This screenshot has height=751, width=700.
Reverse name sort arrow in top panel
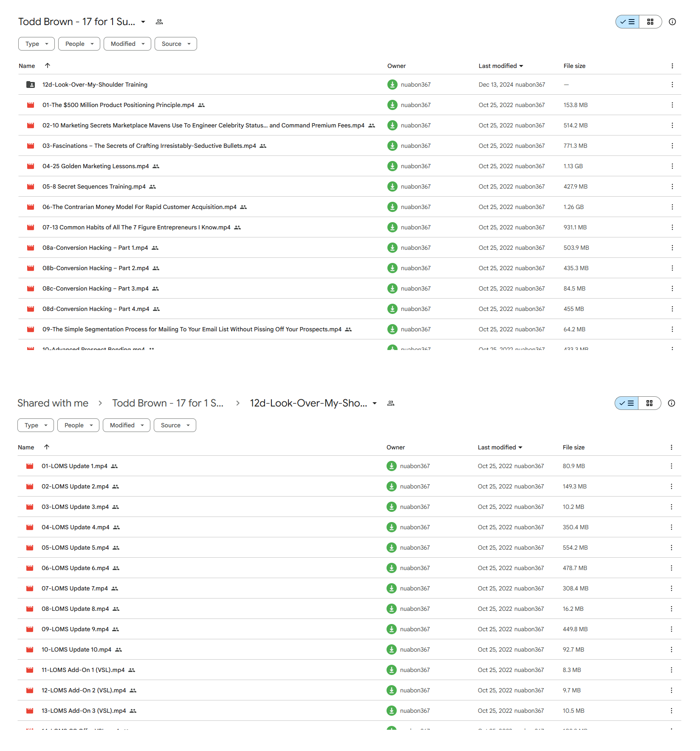[48, 65]
